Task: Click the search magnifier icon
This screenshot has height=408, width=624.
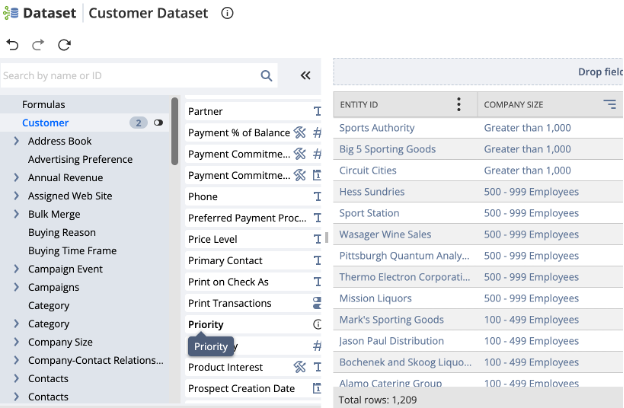Action: pos(267,75)
